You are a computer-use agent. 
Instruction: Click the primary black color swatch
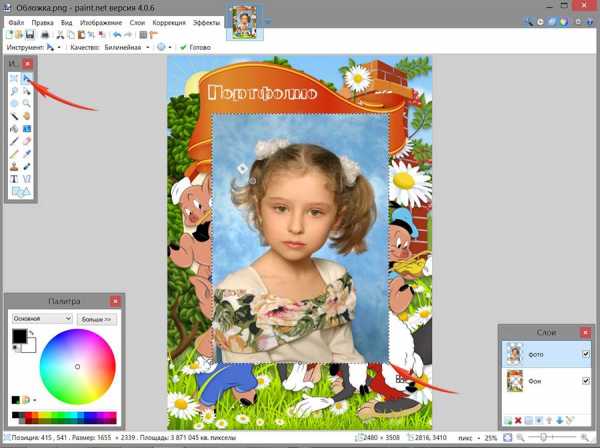pos(19,336)
